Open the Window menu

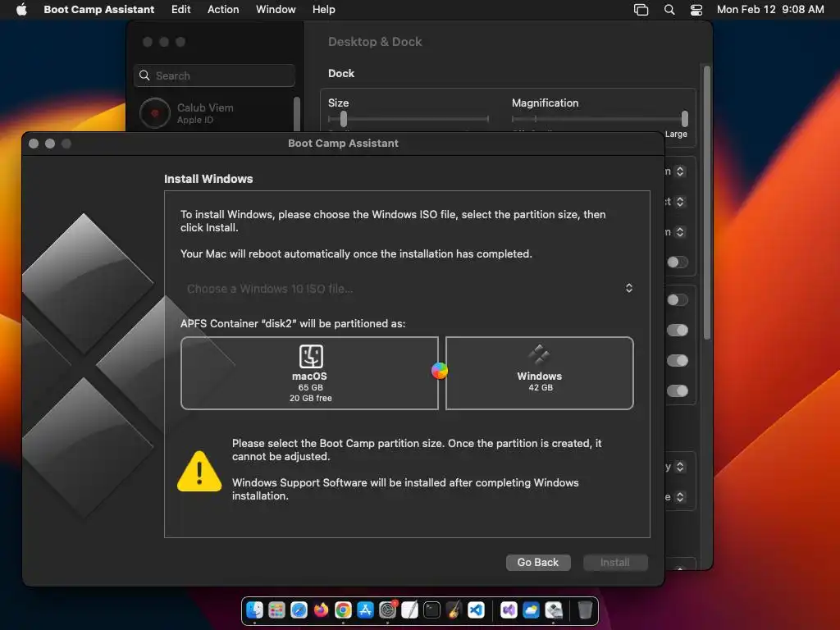pyautogui.click(x=276, y=9)
